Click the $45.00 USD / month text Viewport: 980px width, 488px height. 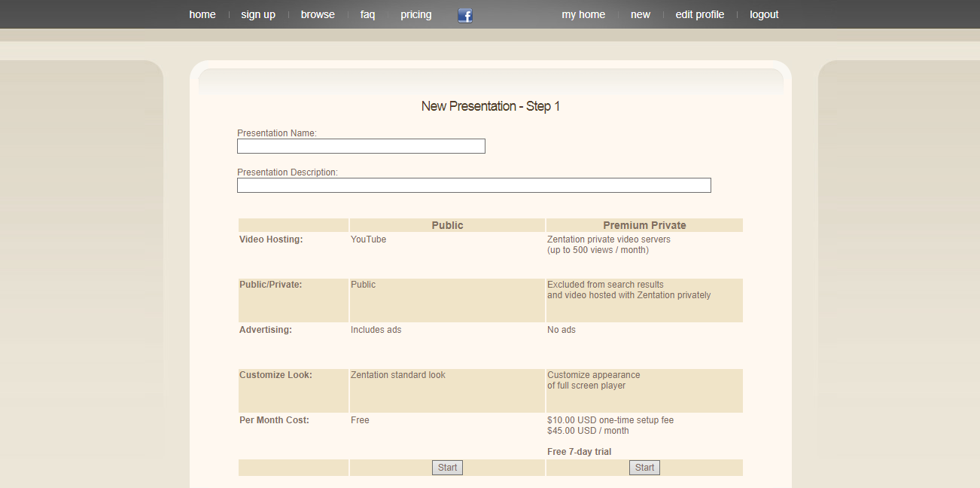(588, 431)
